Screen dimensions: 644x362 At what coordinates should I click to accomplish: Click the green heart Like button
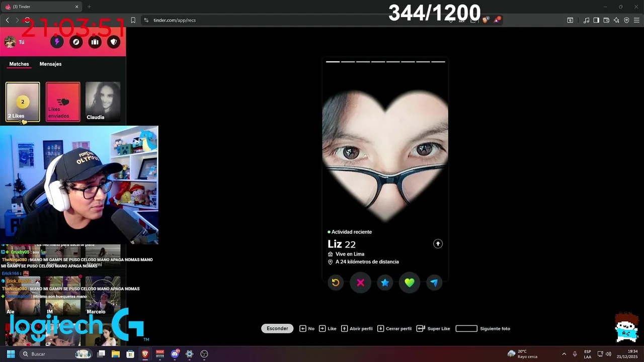410,283
